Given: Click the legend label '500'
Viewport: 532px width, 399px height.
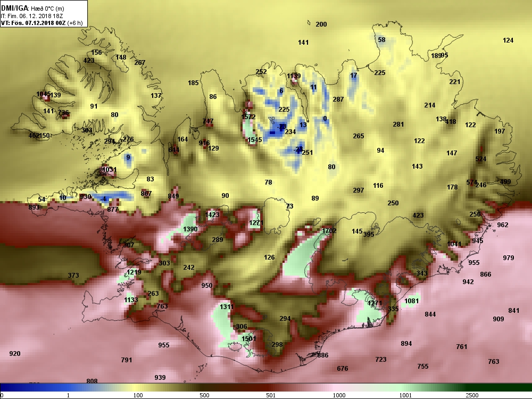Looking at the screenshot, I should click(x=204, y=395).
